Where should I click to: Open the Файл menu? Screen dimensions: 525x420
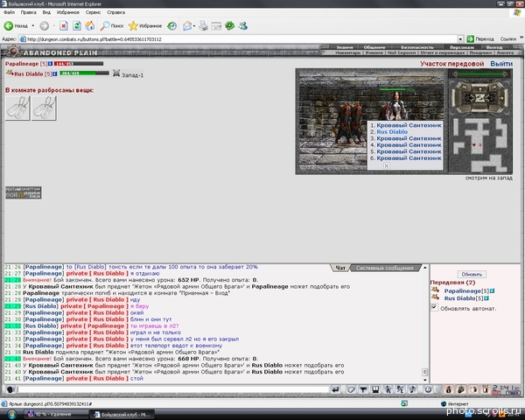(x=9, y=12)
